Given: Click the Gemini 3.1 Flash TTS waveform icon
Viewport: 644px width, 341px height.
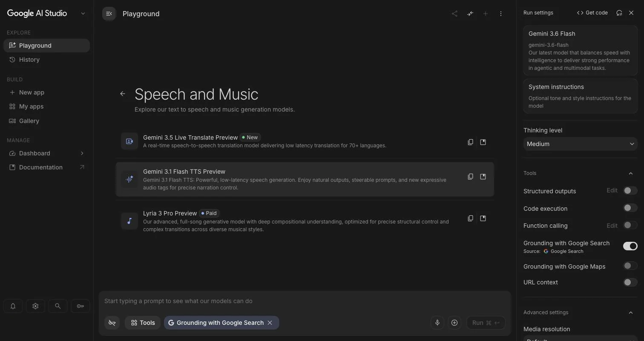Looking at the screenshot, I should click(129, 179).
